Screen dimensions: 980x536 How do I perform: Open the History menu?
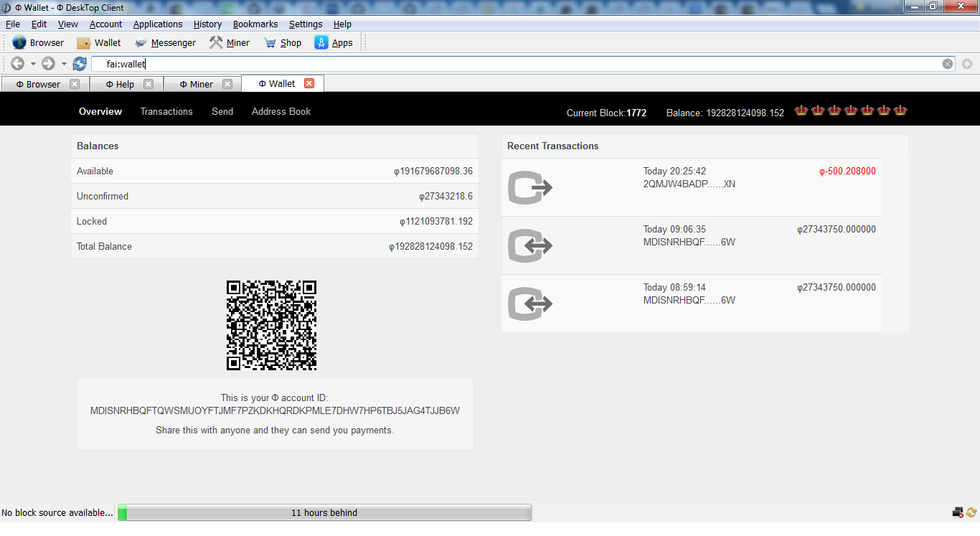(207, 24)
